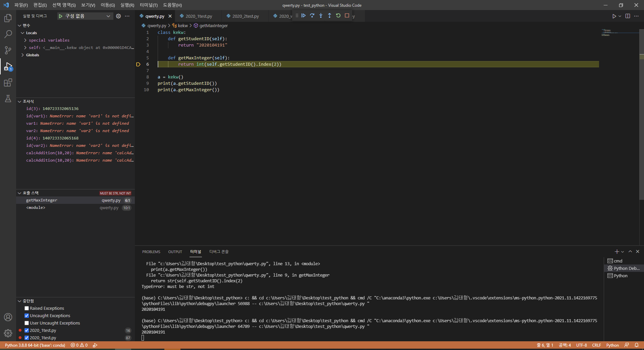Open launch.json via gear icon
The height and width of the screenshot is (350, 644).
coord(118,16)
